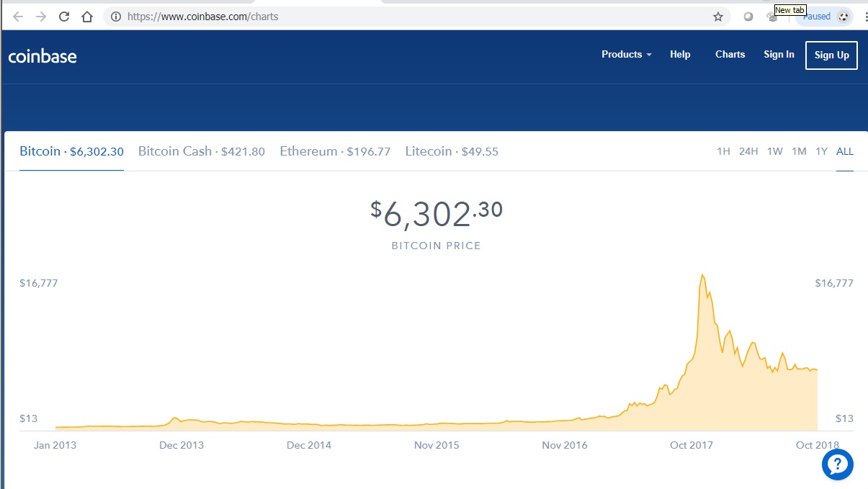Expand the Products dropdown menu
This screenshot has width=868, height=489.
627,55
